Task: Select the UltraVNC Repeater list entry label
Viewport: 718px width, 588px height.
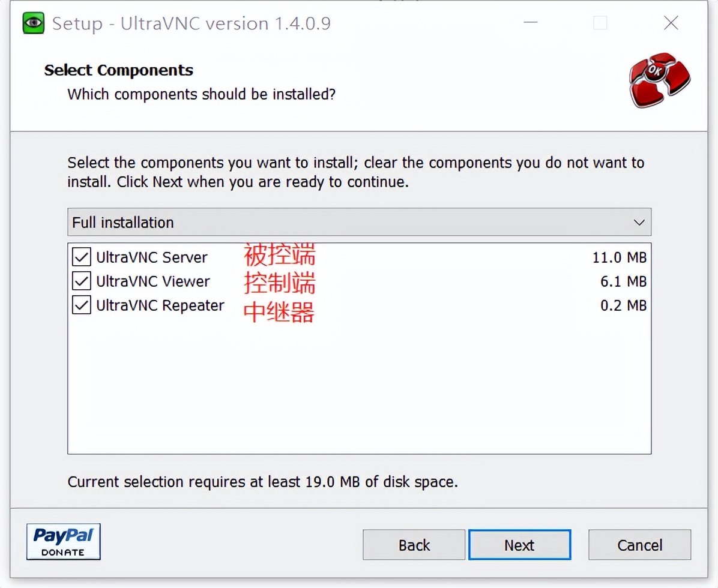Action: point(160,305)
